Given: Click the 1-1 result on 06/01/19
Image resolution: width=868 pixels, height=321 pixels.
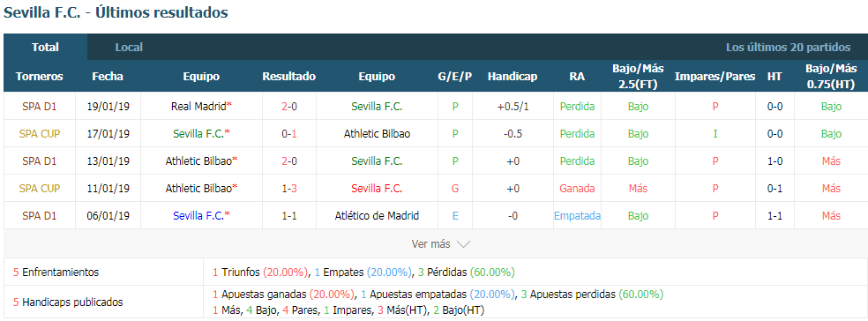Looking at the screenshot, I should (289, 216).
